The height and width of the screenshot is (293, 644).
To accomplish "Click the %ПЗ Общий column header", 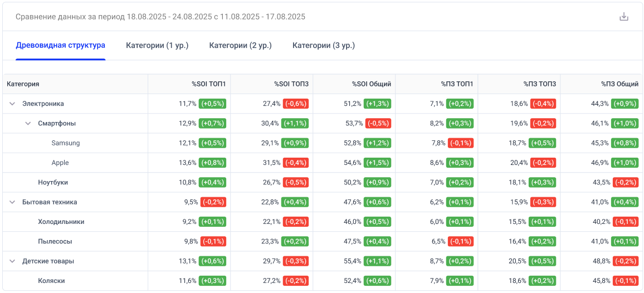I will click(x=619, y=84).
